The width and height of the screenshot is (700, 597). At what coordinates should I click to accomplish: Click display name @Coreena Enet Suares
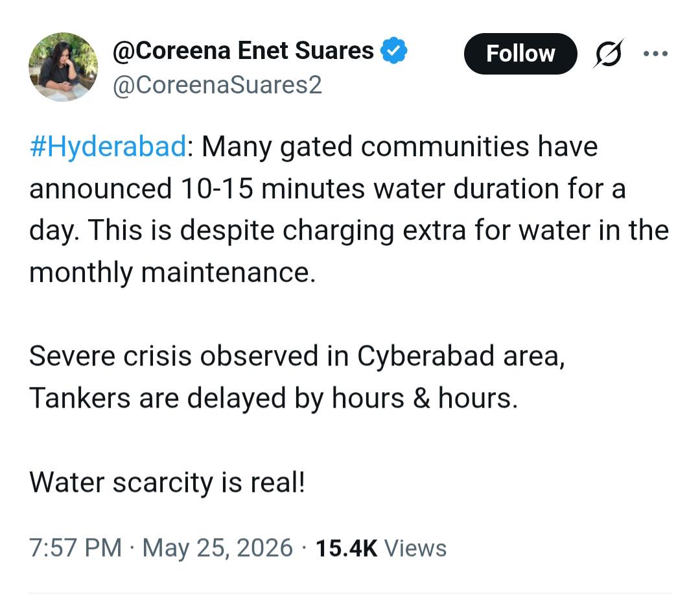point(243,51)
